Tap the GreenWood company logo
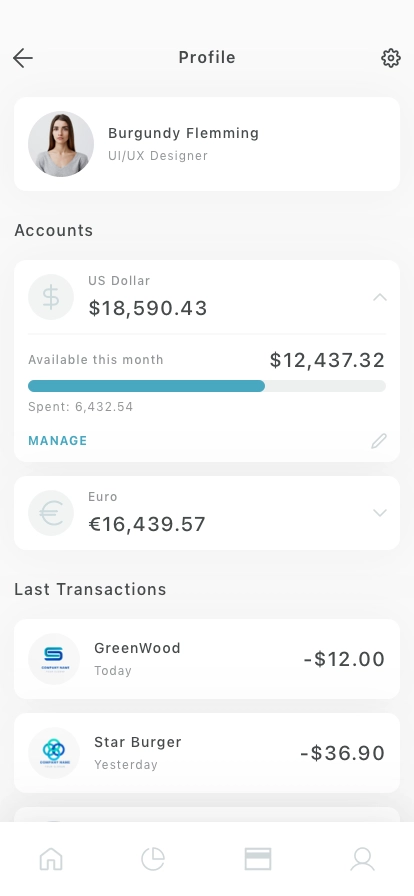414x896 pixels. [x=54, y=659]
